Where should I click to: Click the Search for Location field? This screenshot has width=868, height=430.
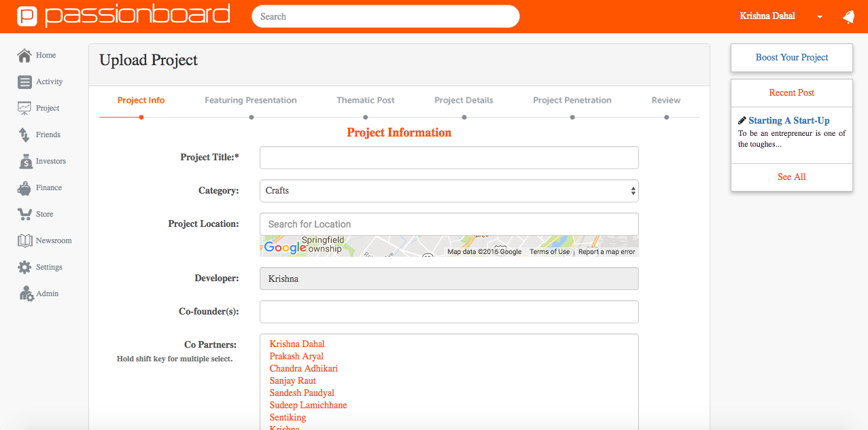tap(449, 224)
